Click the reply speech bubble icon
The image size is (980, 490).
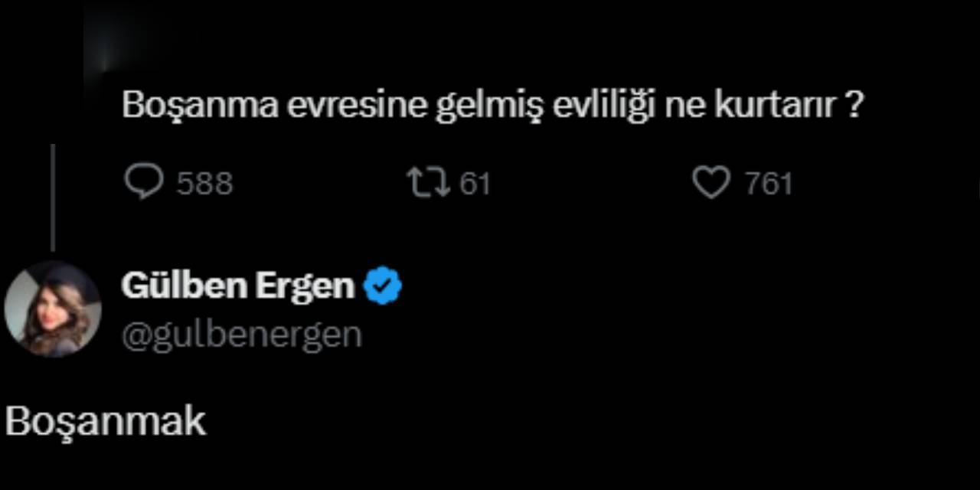143,183
